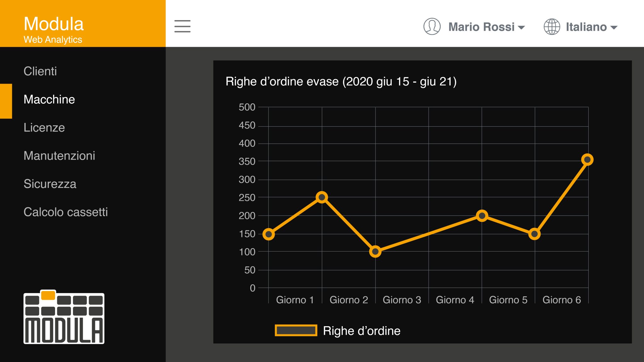Select the Giorno 2 chart point at 250
This screenshot has height=362, width=644.
322,197
